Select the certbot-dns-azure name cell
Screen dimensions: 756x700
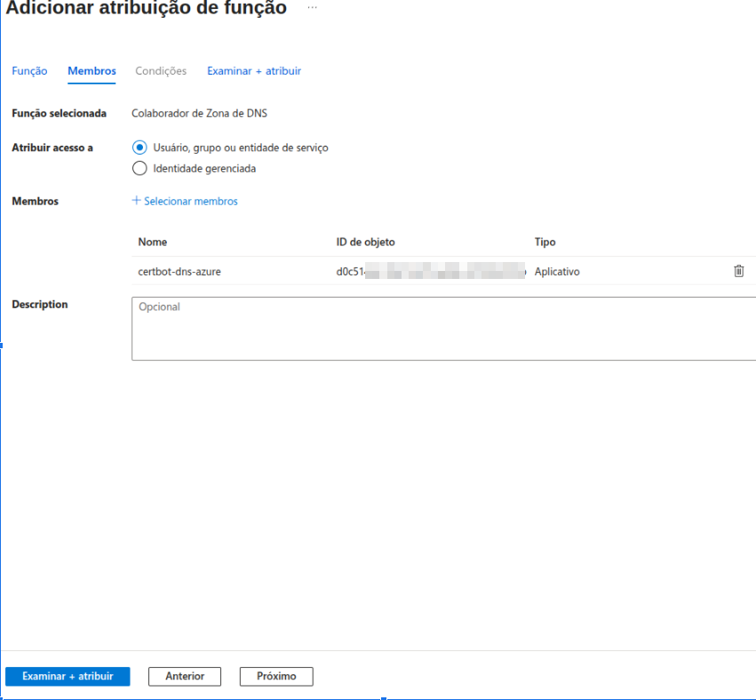coord(179,272)
